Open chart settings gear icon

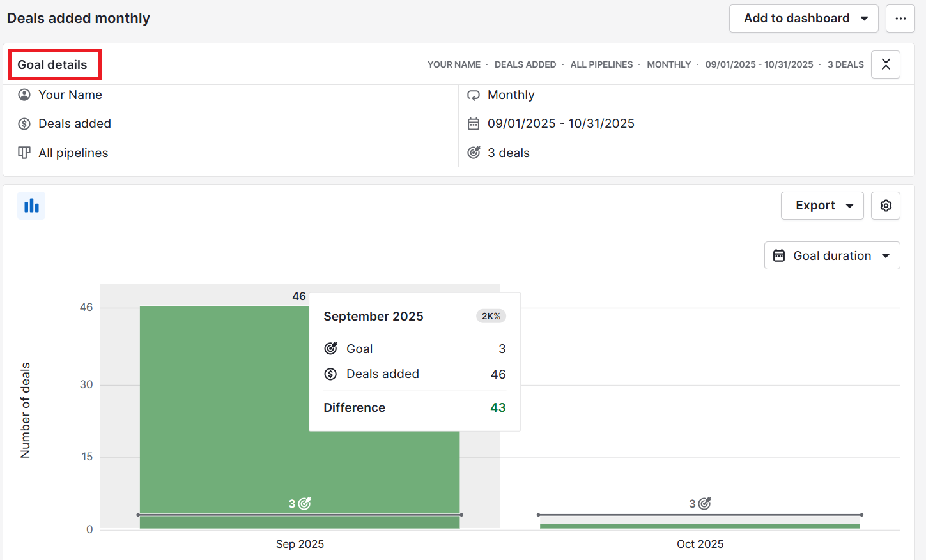click(x=885, y=206)
